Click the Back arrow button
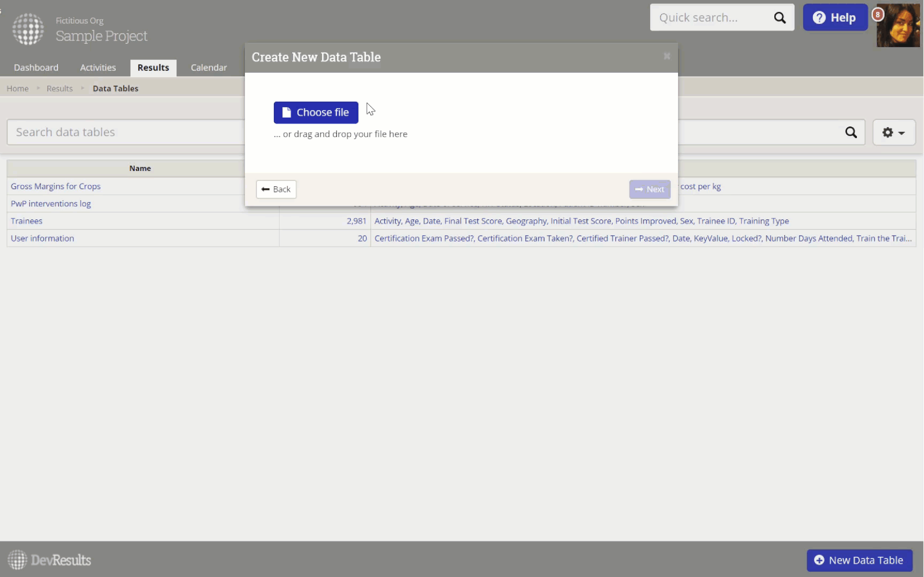This screenshot has height=577, width=924. point(276,189)
